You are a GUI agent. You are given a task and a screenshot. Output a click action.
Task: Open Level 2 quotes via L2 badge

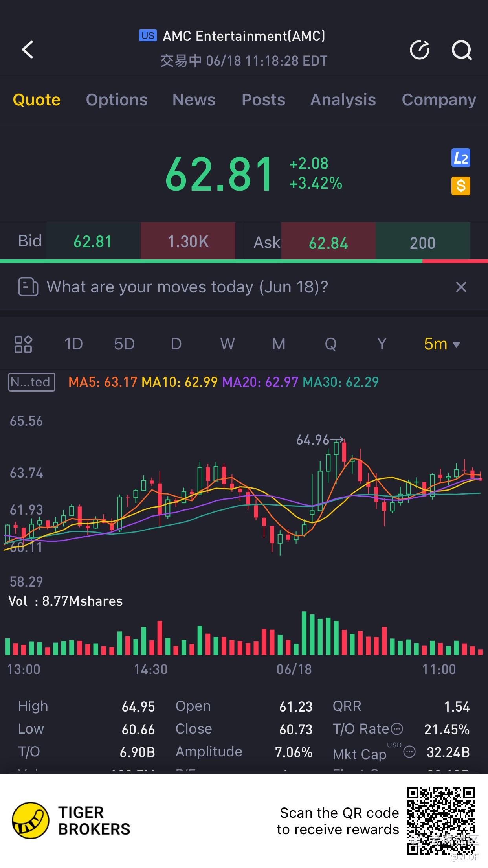pyautogui.click(x=460, y=158)
